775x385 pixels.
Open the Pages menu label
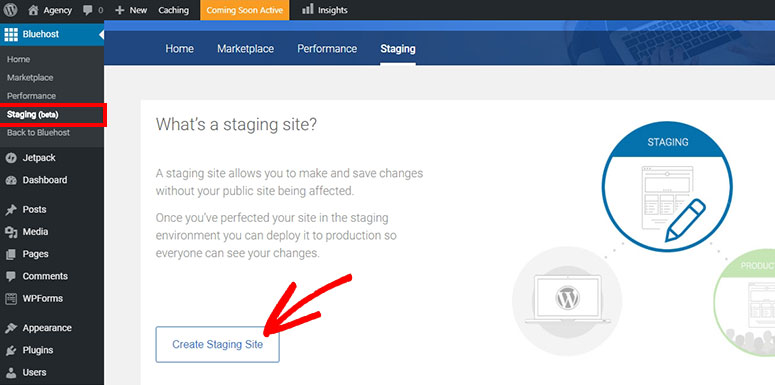pyautogui.click(x=36, y=254)
